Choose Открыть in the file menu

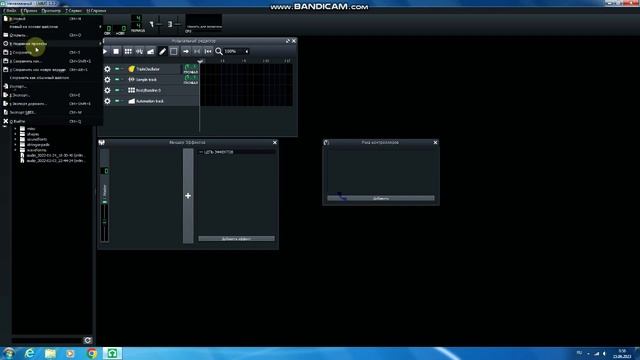click(x=52, y=35)
